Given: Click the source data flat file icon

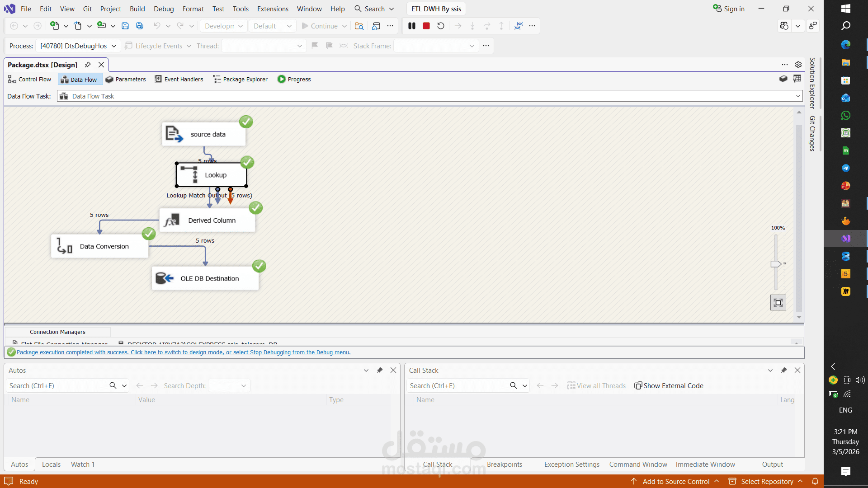Looking at the screenshot, I should coord(174,134).
